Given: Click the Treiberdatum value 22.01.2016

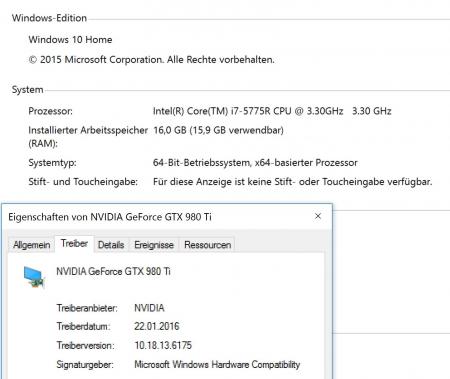Looking at the screenshot, I should [157, 326].
